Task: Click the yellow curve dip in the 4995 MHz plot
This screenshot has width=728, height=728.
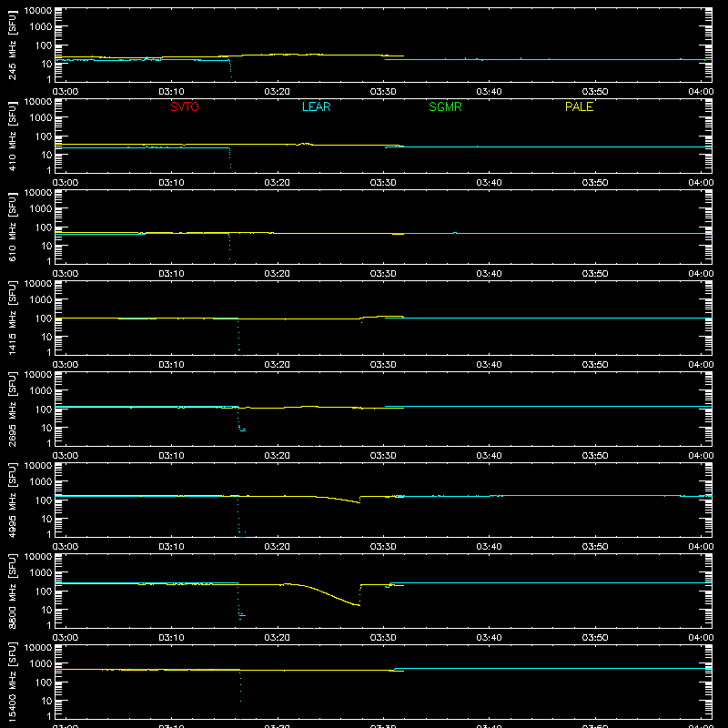Action: pyautogui.click(x=358, y=502)
